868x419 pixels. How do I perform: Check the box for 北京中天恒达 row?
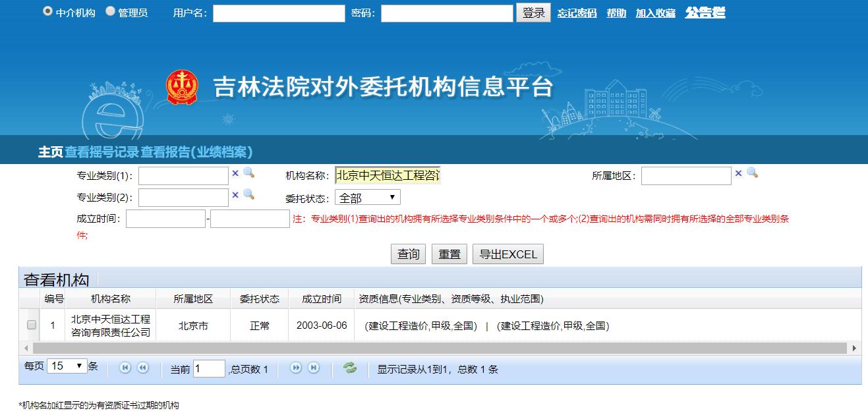click(x=32, y=325)
